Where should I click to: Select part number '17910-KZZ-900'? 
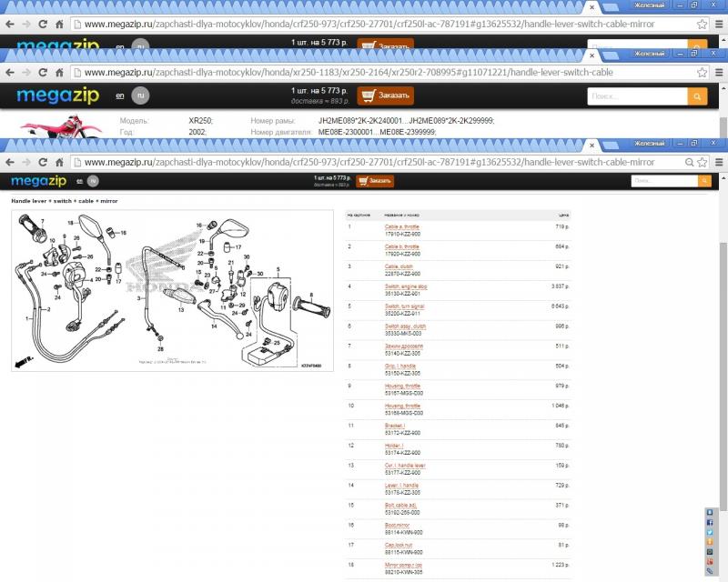click(402, 234)
